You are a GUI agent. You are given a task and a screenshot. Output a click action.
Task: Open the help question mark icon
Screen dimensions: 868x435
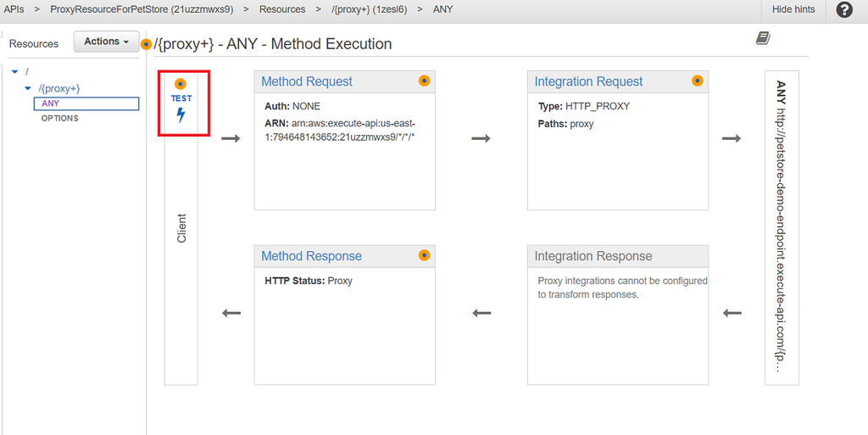(x=844, y=9)
